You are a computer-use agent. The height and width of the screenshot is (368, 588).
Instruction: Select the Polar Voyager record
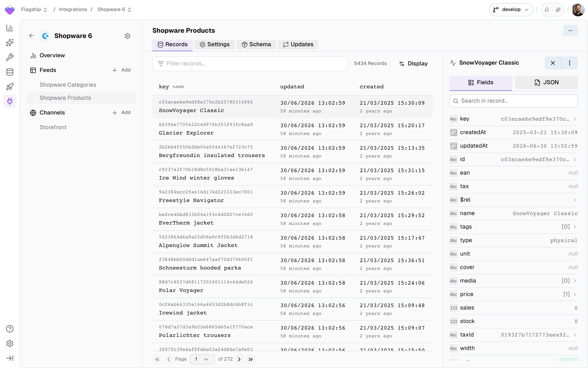click(x=292, y=287)
